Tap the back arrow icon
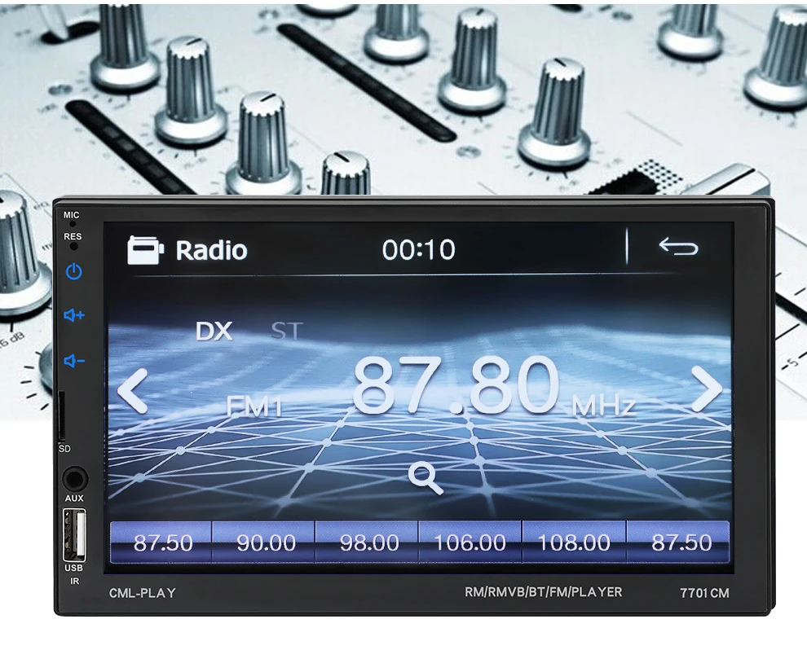 [678, 247]
